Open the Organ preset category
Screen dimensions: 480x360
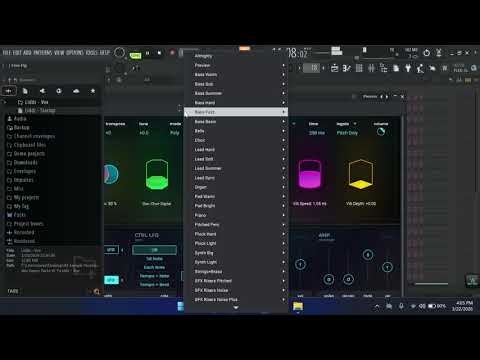tap(236, 187)
